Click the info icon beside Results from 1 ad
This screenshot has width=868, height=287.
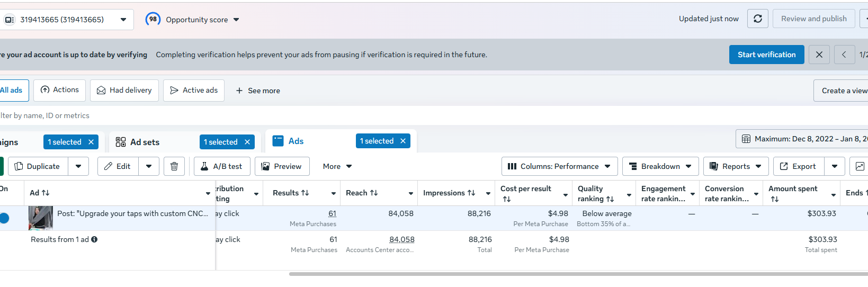94,239
